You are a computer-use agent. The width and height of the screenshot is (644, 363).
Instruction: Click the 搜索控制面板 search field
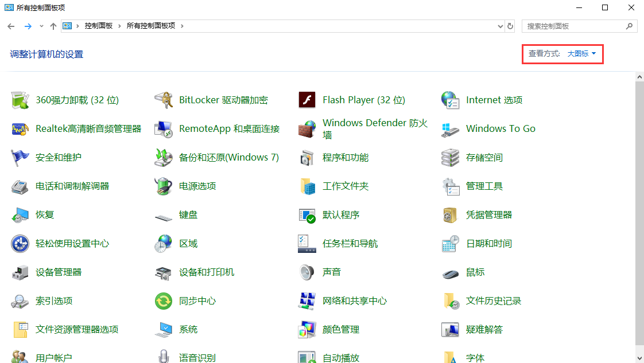coord(574,26)
